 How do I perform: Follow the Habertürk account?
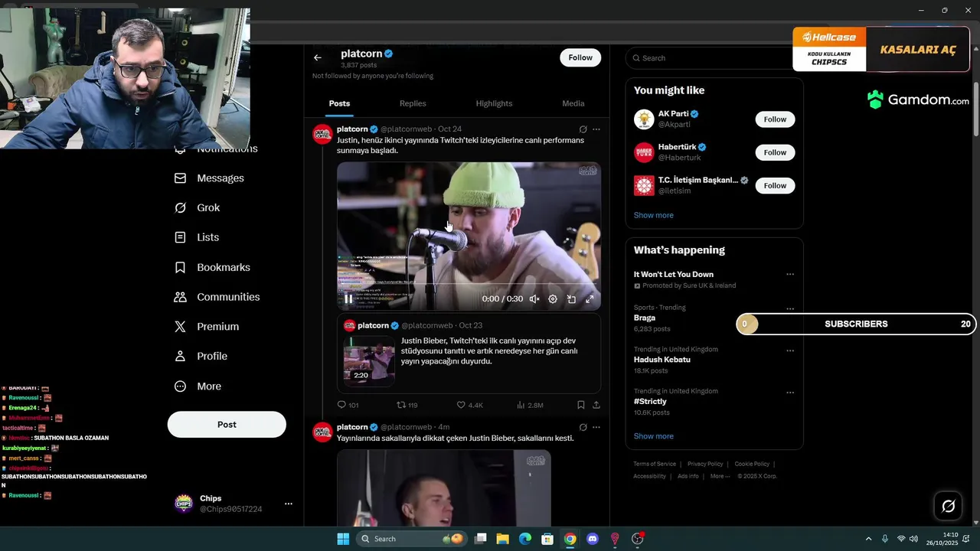tap(775, 152)
